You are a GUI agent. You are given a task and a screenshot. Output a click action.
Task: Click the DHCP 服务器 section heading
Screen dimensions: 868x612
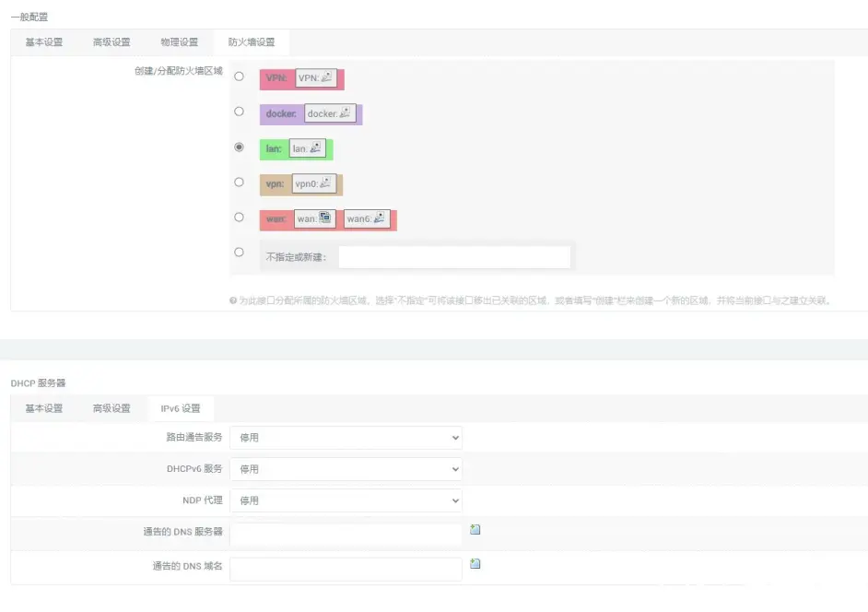click(x=38, y=383)
